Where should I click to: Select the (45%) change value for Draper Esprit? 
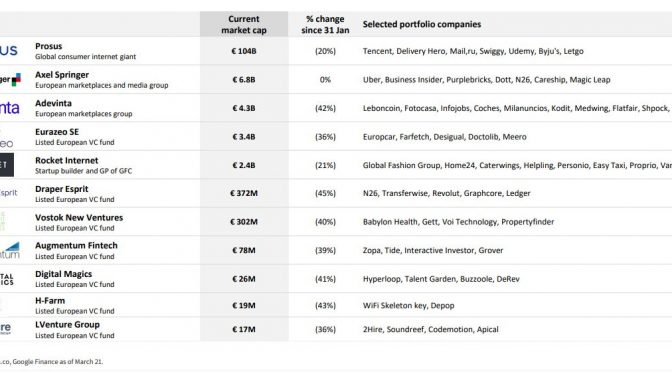(x=325, y=193)
